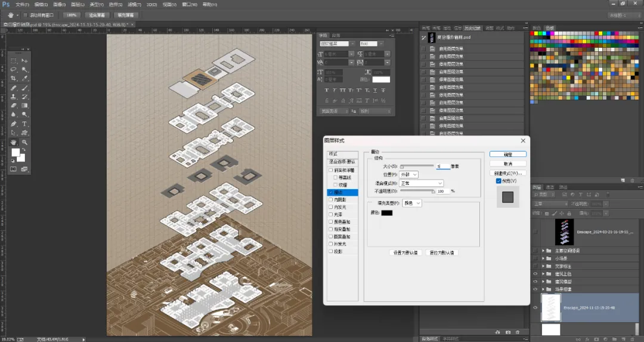The height and width of the screenshot is (342, 644).
Task: Uncheck the 预览(V) preview checkbox
Action: tap(499, 181)
